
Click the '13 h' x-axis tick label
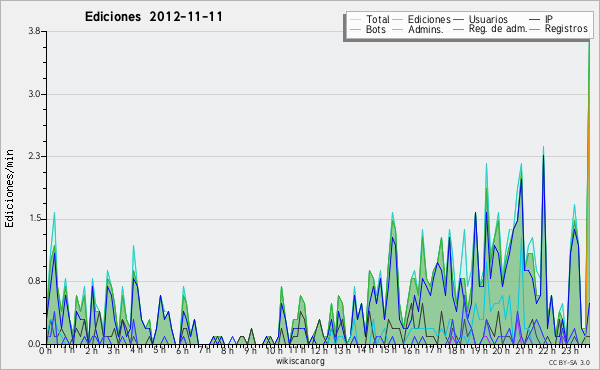tap(342, 351)
